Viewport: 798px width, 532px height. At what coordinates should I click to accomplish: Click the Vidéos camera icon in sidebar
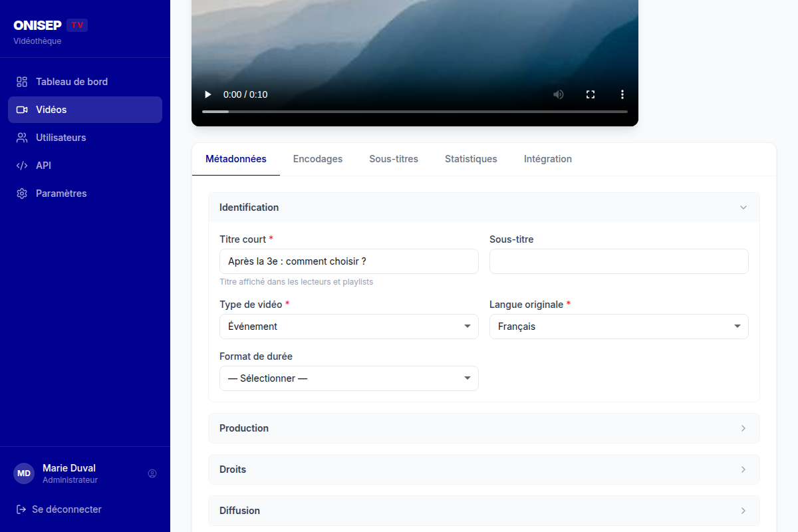click(22, 110)
